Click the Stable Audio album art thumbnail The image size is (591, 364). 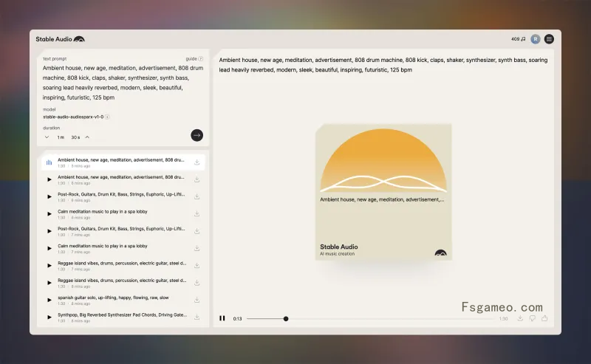click(x=383, y=192)
